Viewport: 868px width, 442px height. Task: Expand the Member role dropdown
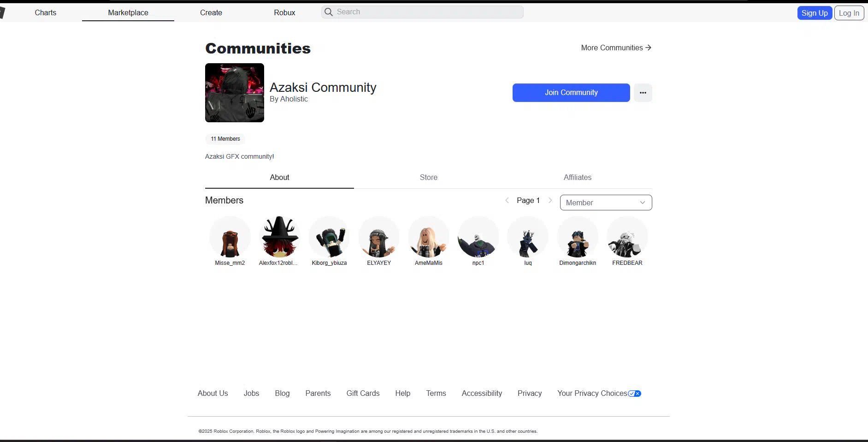pos(606,203)
